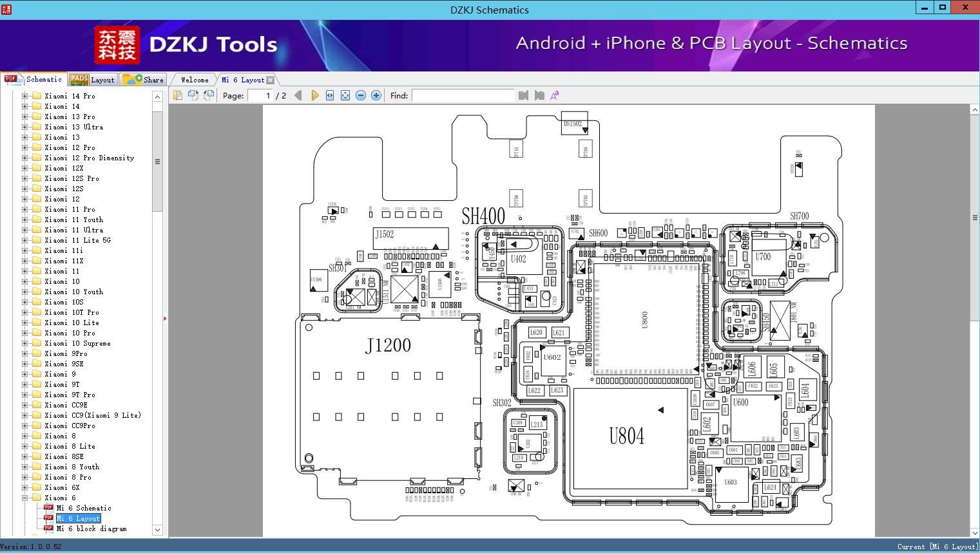The height and width of the screenshot is (553, 980).
Task: Click the U600 chip label on the layout
Action: (x=740, y=402)
